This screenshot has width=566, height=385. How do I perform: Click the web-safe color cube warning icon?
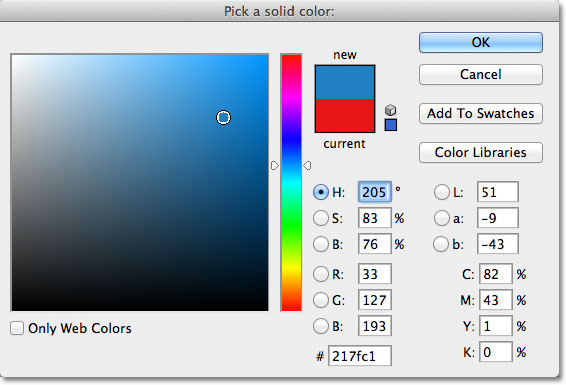click(391, 110)
